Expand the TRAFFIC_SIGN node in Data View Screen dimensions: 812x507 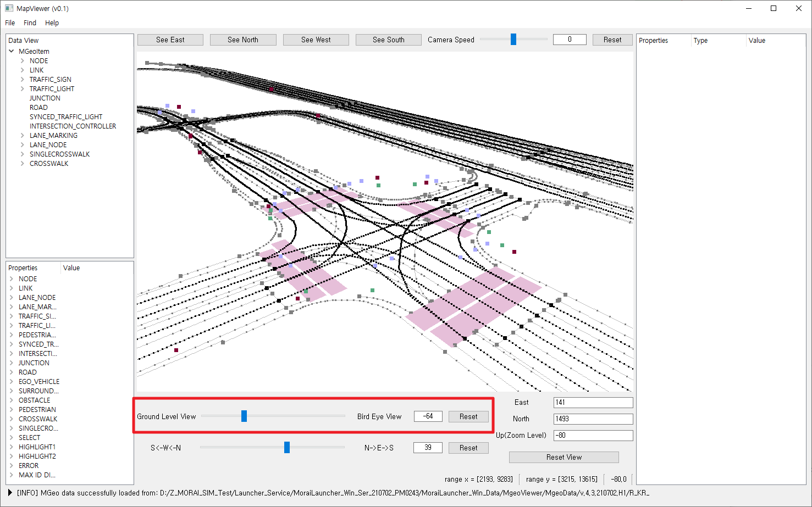23,79
